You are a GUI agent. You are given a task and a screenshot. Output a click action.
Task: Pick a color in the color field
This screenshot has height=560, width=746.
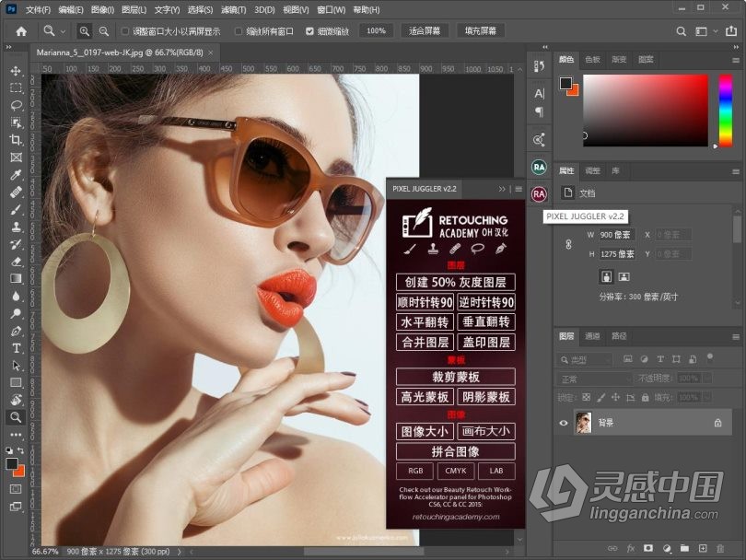pyautogui.click(x=646, y=111)
